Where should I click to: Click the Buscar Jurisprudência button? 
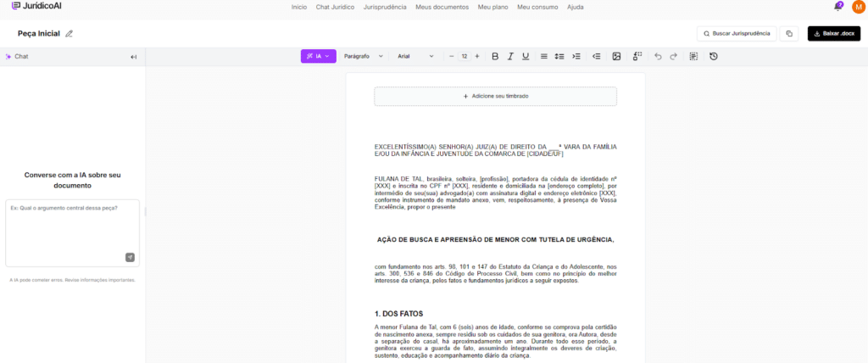[x=736, y=34]
